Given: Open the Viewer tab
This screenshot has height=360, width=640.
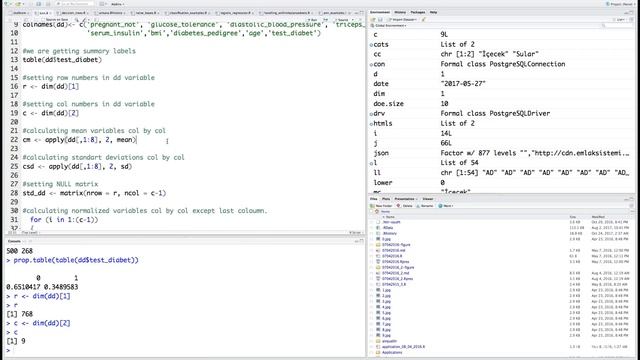Looking at the screenshot, I should click(x=427, y=199).
